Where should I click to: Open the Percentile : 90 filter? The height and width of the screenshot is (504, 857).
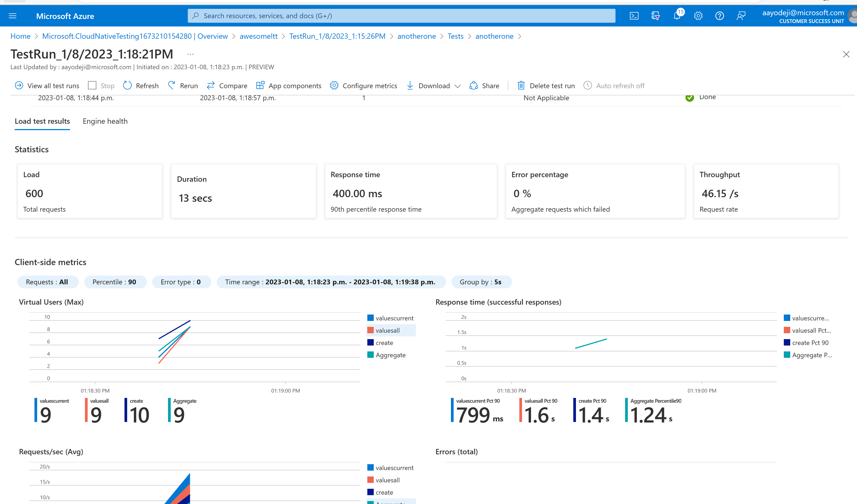[115, 282]
